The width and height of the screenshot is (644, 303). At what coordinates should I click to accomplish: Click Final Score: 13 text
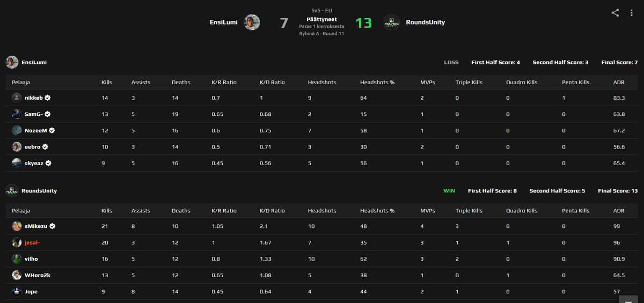coord(618,190)
